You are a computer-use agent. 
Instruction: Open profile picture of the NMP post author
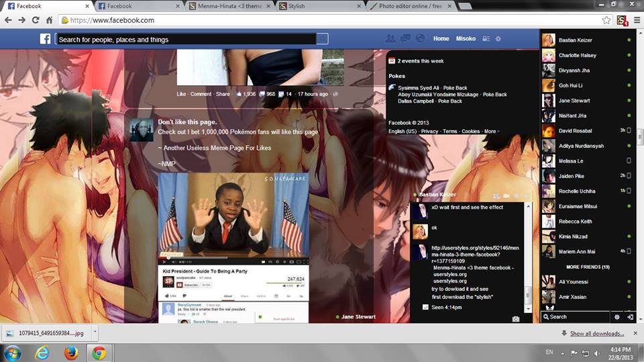point(142,130)
